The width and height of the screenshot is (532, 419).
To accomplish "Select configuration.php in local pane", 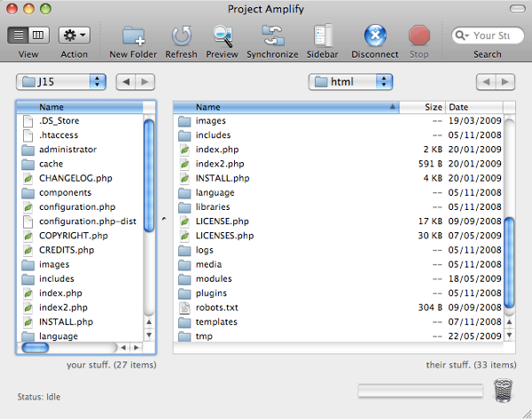I will click(x=80, y=206).
